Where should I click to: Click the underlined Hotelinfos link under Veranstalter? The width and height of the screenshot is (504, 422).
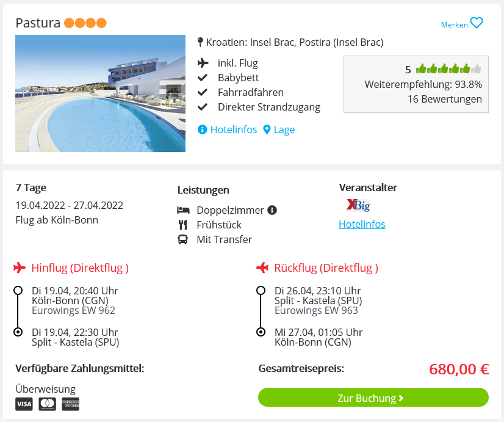[362, 224]
